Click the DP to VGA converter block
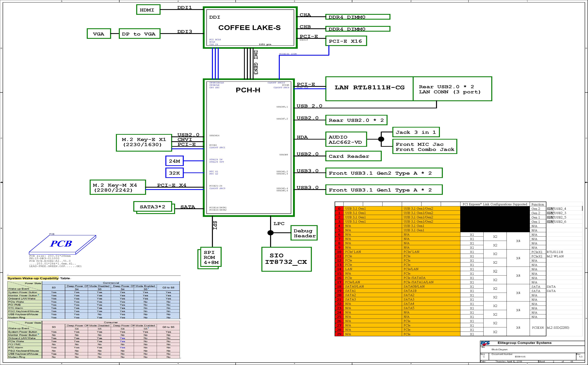Screen dimensions: 588x365 point(139,34)
